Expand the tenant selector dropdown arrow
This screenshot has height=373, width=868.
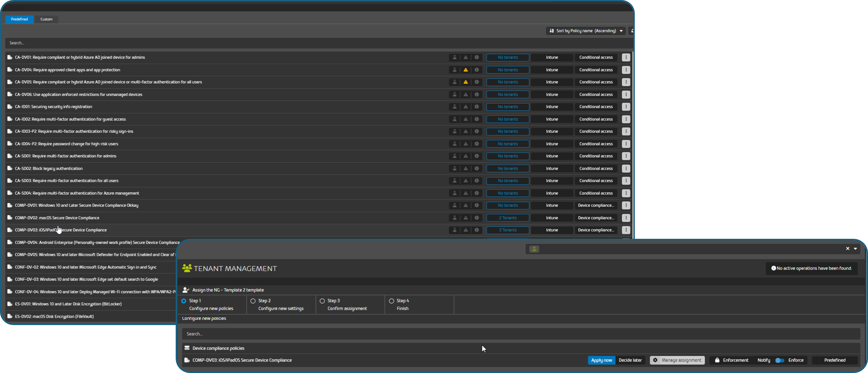[855, 249]
